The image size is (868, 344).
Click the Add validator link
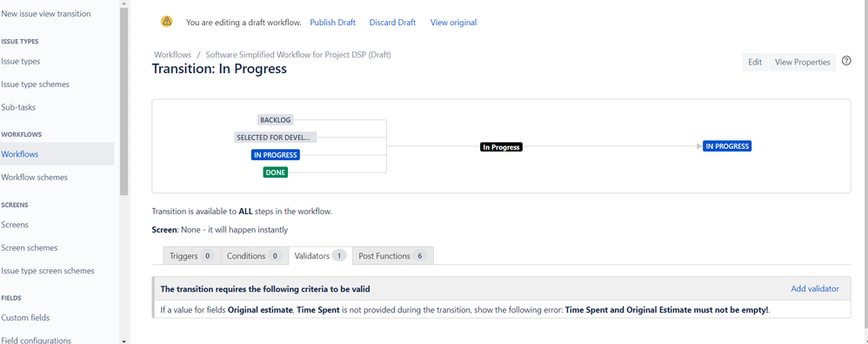(815, 288)
